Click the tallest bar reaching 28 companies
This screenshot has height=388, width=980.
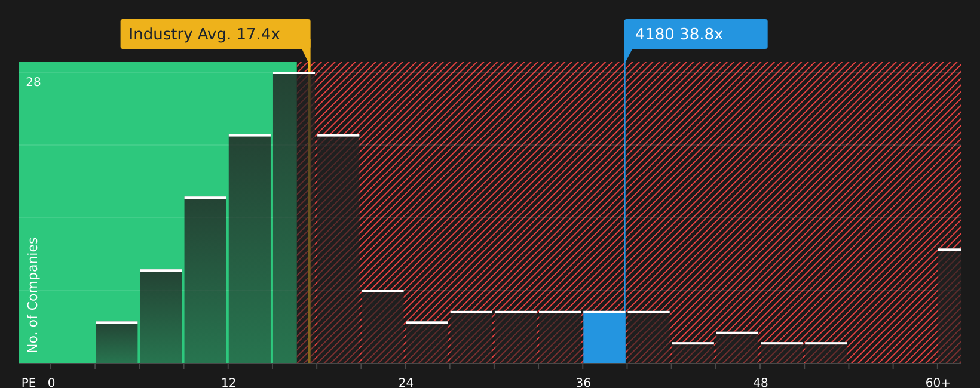(x=293, y=217)
